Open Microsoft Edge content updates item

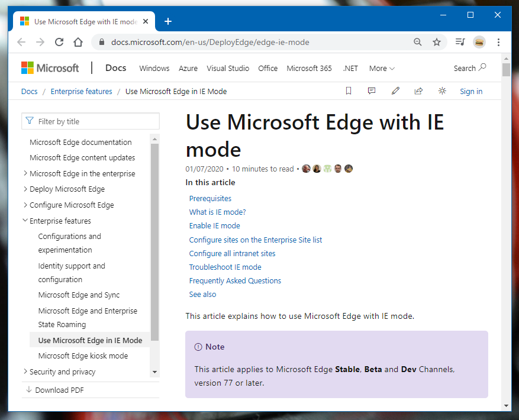coord(82,158)
